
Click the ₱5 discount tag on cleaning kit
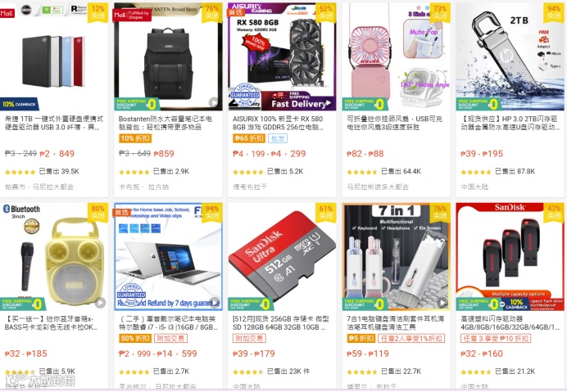361,339
